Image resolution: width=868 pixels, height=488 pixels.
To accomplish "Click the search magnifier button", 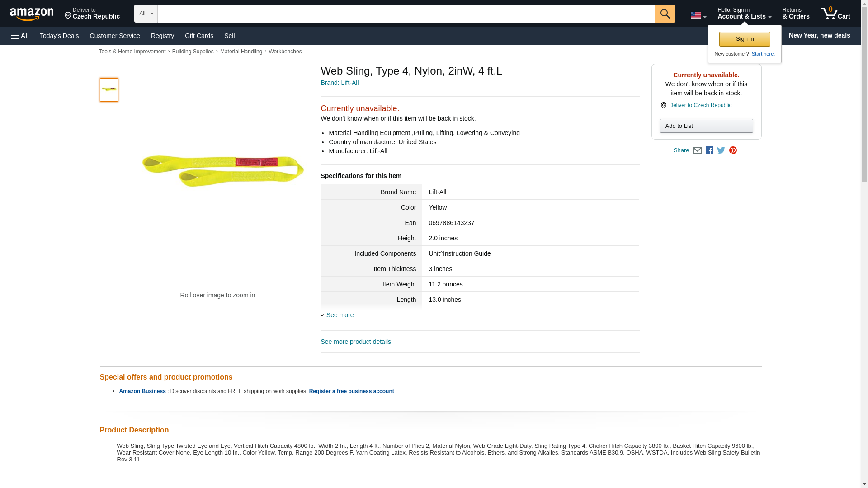I will tap(665, 14).
